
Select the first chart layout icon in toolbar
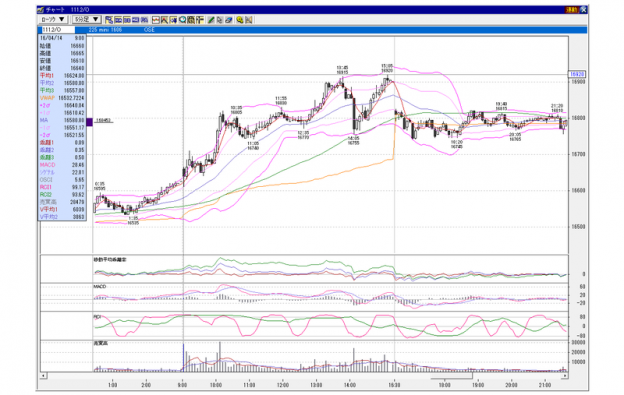[109, 19]
